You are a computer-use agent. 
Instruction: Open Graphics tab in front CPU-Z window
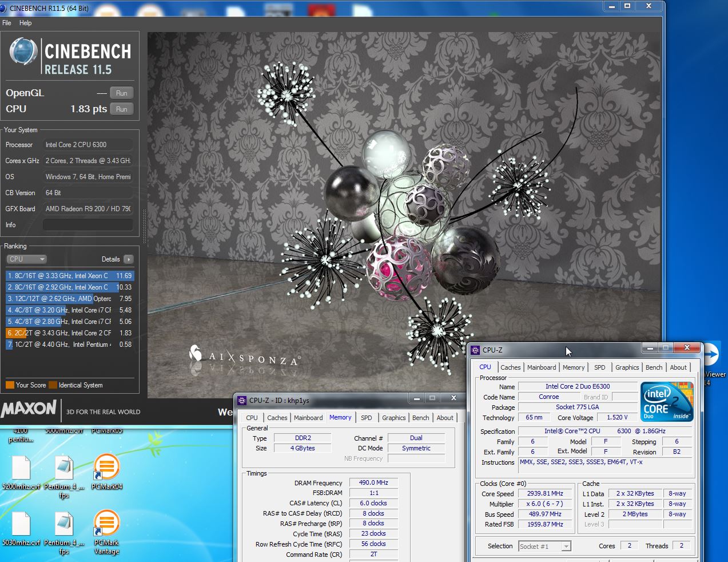627,367
